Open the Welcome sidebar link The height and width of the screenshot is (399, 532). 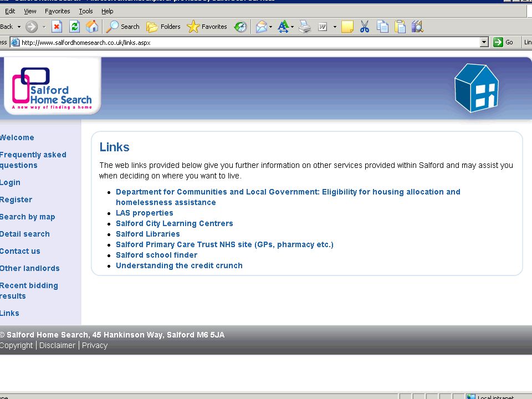(x=17, y=137)
